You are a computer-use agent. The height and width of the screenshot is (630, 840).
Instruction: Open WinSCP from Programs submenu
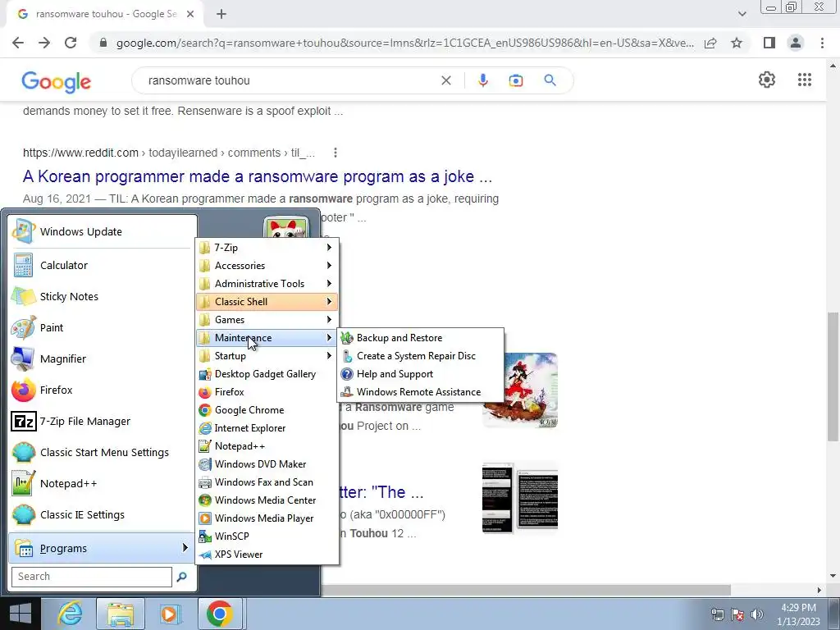[267, 536]
